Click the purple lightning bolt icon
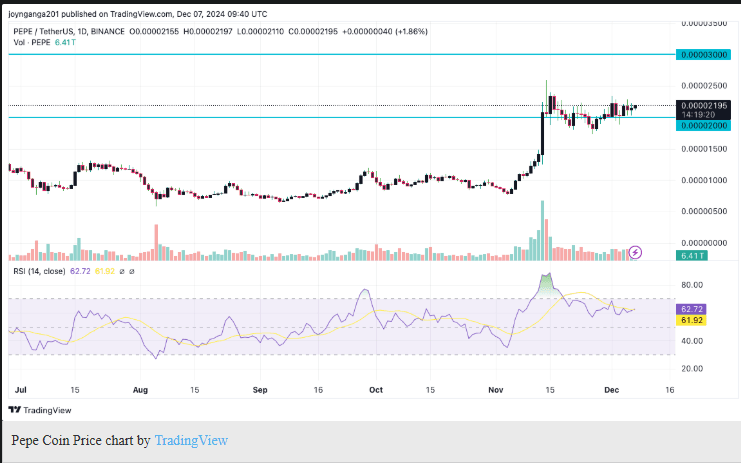 [635, 252]
